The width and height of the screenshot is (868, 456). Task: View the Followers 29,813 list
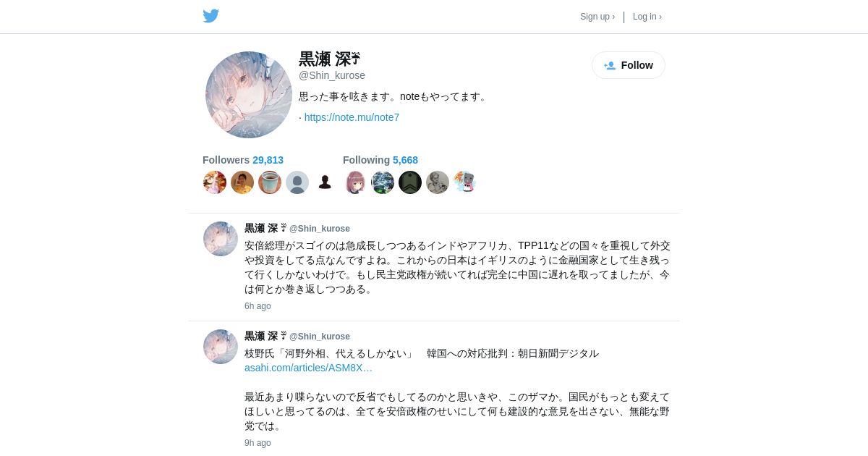[x=243, y=160]
